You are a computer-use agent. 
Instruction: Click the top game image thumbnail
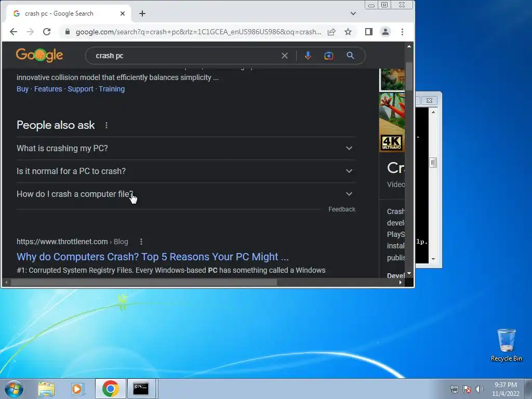(x=392, y=79)
